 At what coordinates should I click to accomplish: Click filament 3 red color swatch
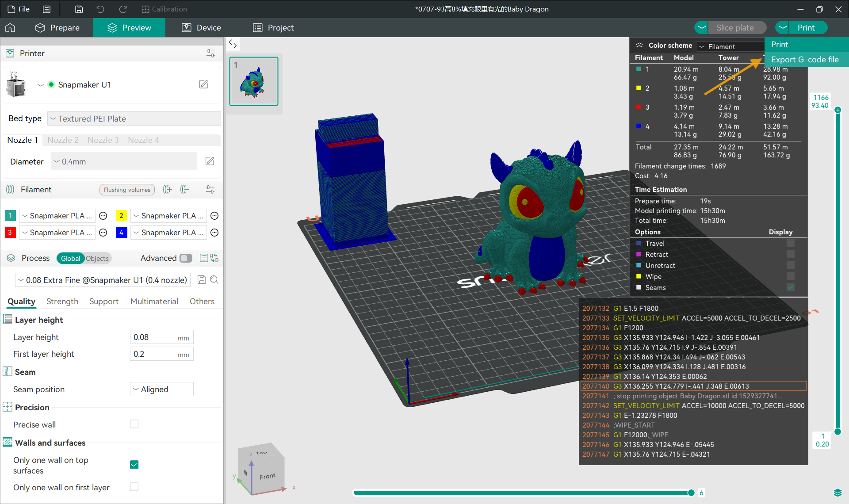click(10, 233)
